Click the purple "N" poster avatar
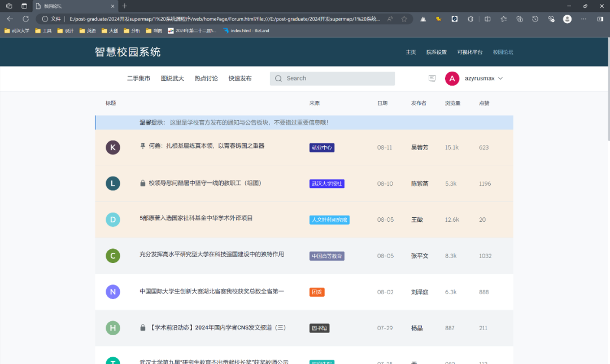Image resolution: width=610 pixels, height=364 pixels. [x=113, y=292]
